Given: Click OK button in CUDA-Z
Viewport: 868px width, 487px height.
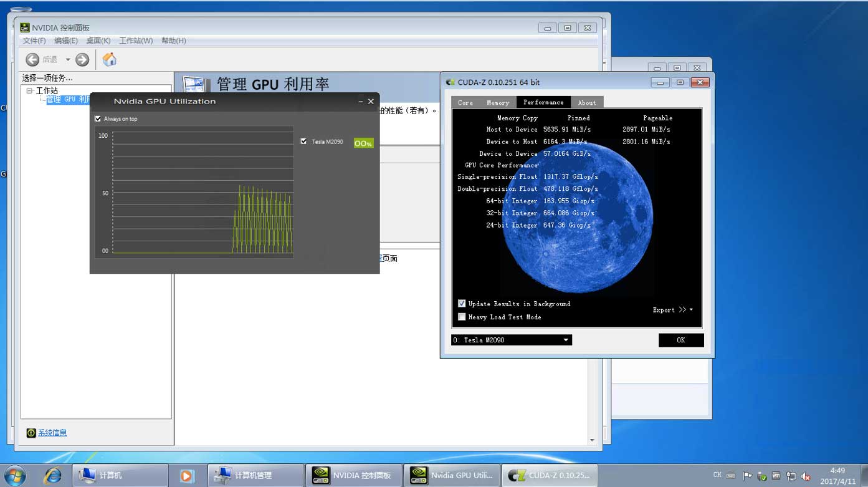Looking at the screenshot, I should (x=681, y=340).
